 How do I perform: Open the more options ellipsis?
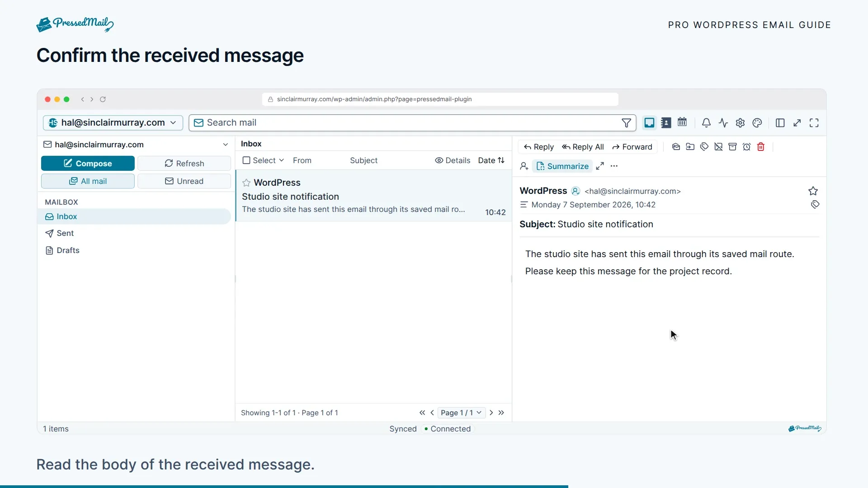pyautogui.click(x=614, y=166)
